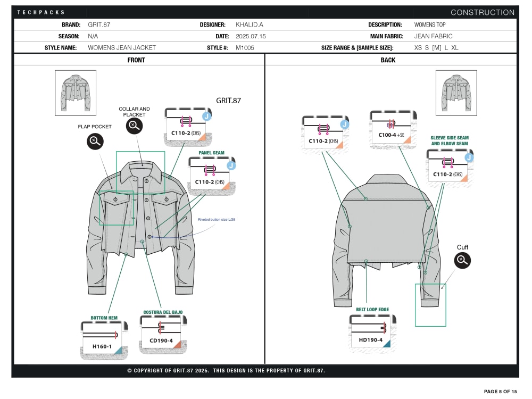Click the 'FLAP POCKET' label
Screen dimensions: 532x399
tap(95, 127)
